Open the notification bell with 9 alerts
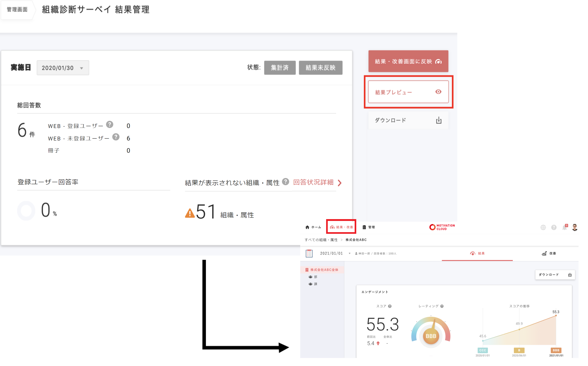 tap(565, 227)
